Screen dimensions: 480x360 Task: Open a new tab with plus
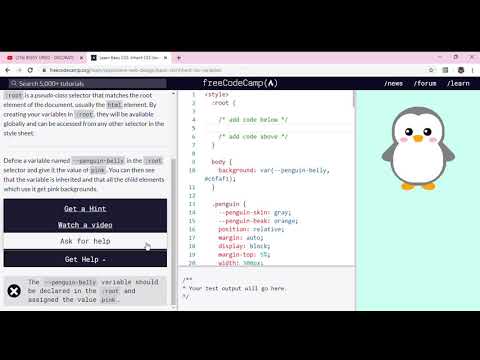pos(179,58)
